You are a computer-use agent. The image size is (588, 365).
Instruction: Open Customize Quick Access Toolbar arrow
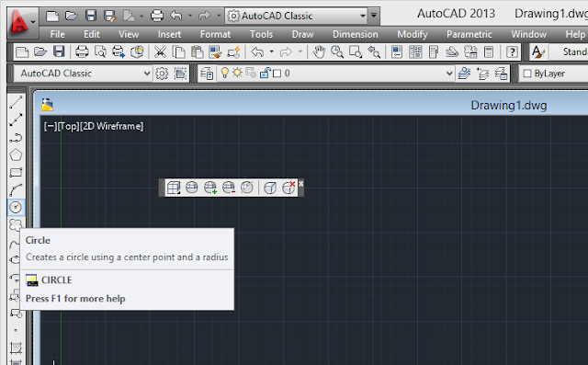[x=374, y=16]
